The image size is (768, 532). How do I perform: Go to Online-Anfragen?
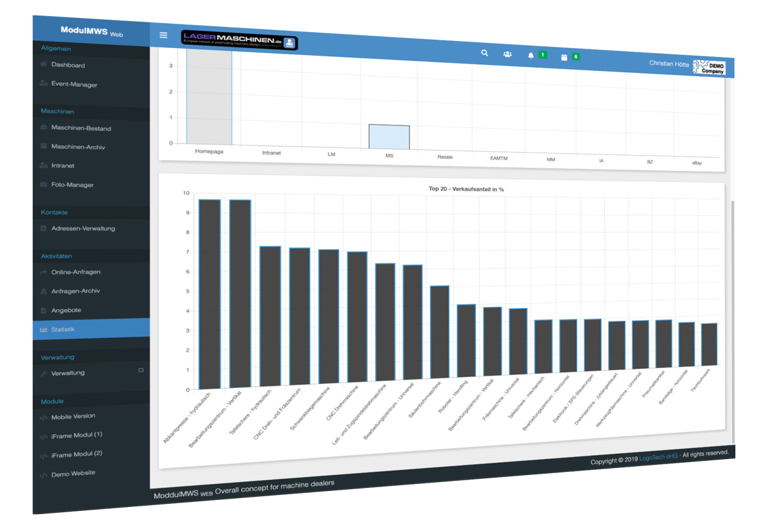(76, 272)
